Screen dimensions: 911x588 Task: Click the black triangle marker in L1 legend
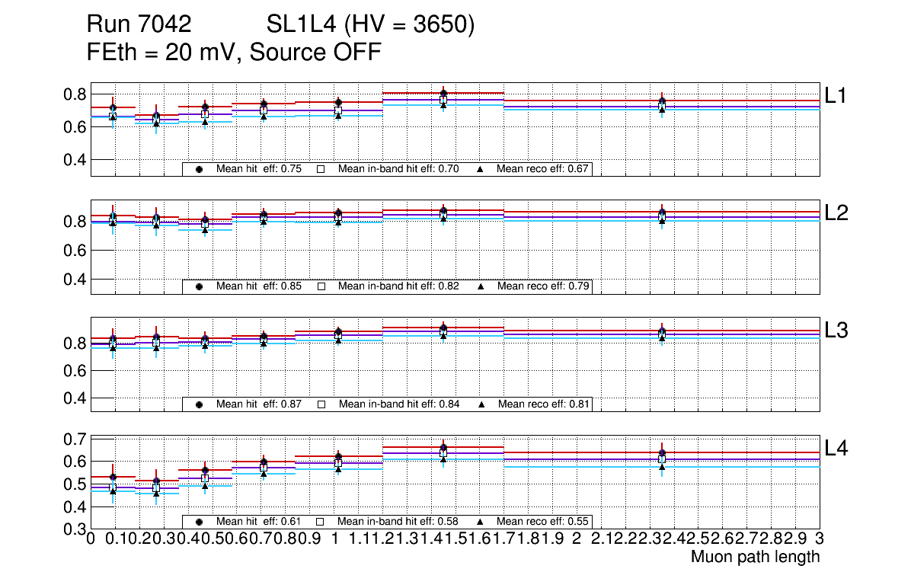[x=481, y=169]
